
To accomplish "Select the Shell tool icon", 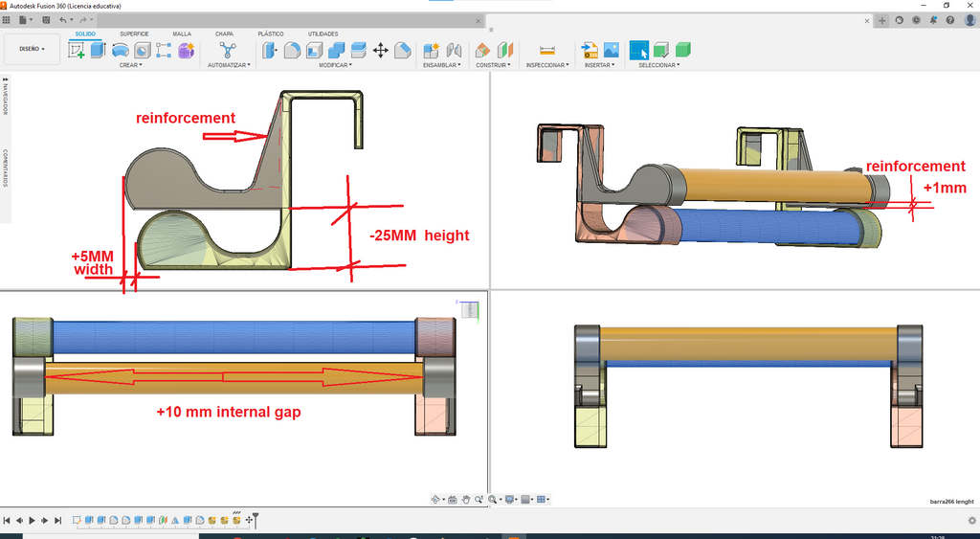I will click(x=314, y=51).
